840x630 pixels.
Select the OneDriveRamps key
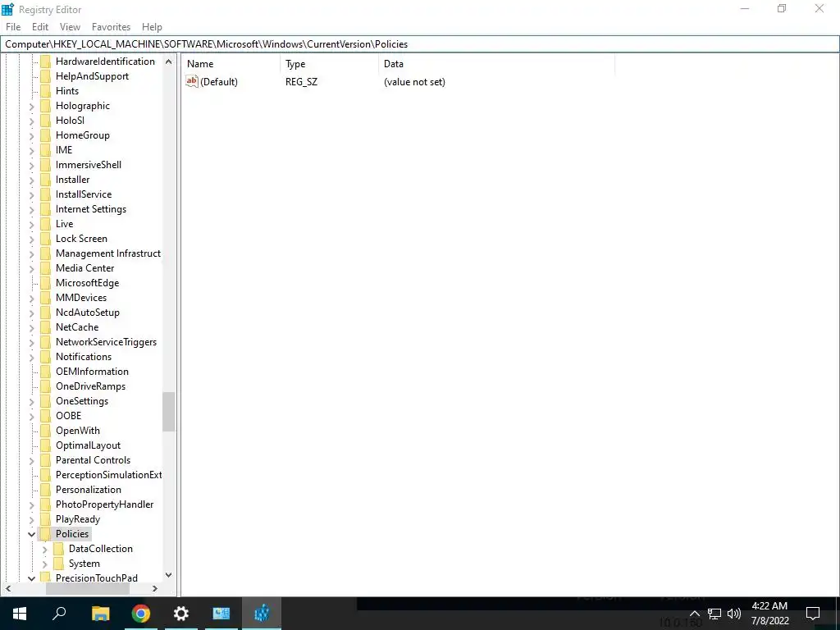coord(90,386)
